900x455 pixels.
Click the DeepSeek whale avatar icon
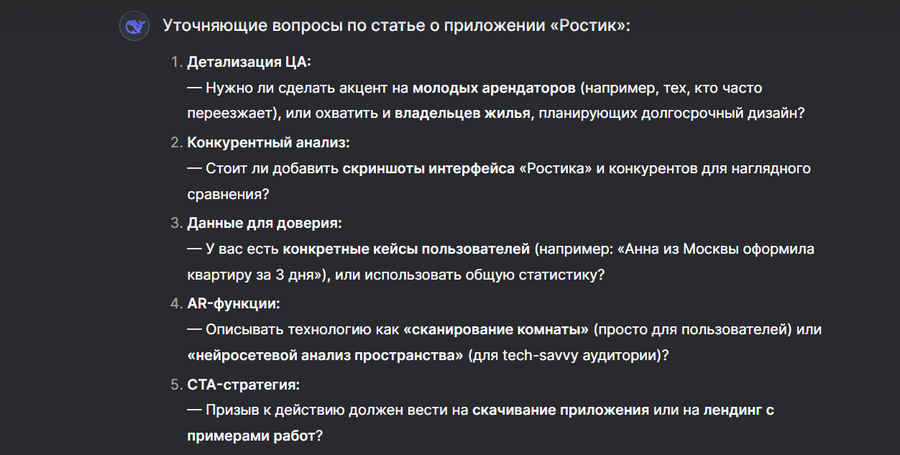134,26
